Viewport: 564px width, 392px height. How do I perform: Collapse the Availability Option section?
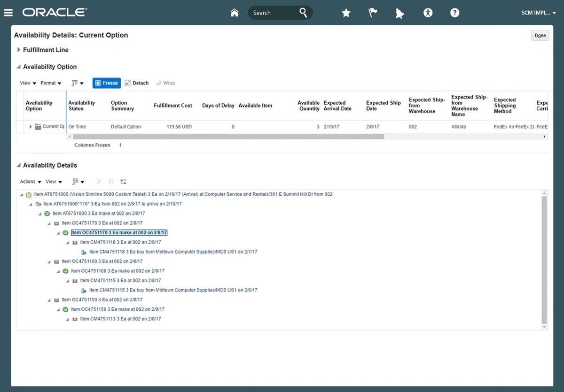pyautogui.click(x=19, y=67)
